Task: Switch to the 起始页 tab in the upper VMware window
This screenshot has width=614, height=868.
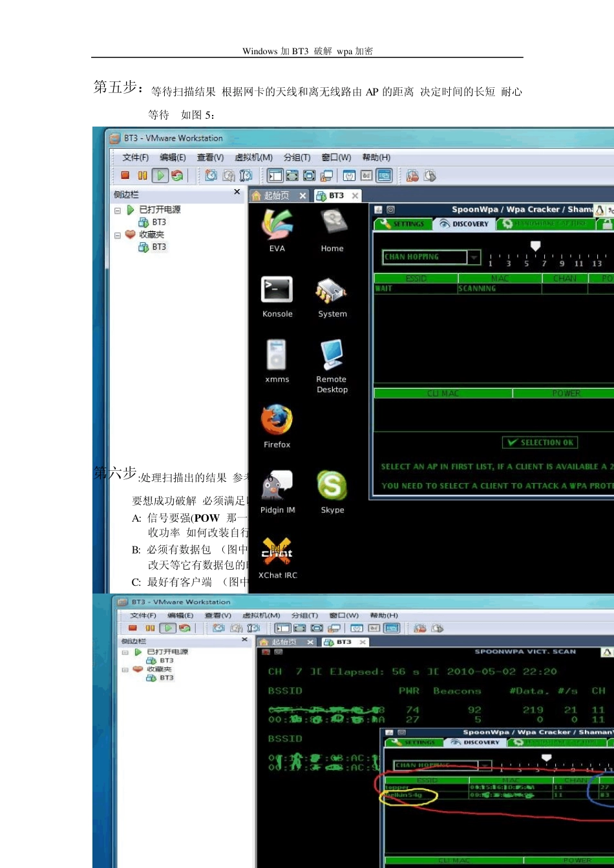Action: [280, 195]
